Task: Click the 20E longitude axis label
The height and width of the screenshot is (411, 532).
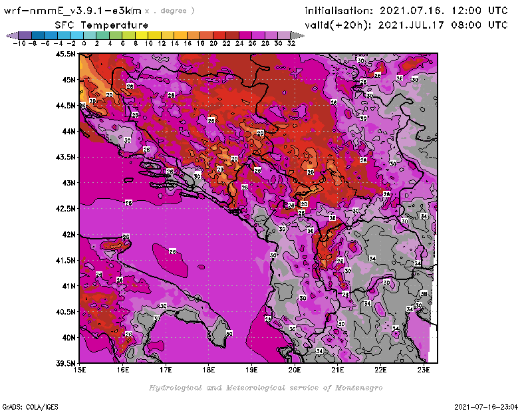Action: [x=295, y=370]
